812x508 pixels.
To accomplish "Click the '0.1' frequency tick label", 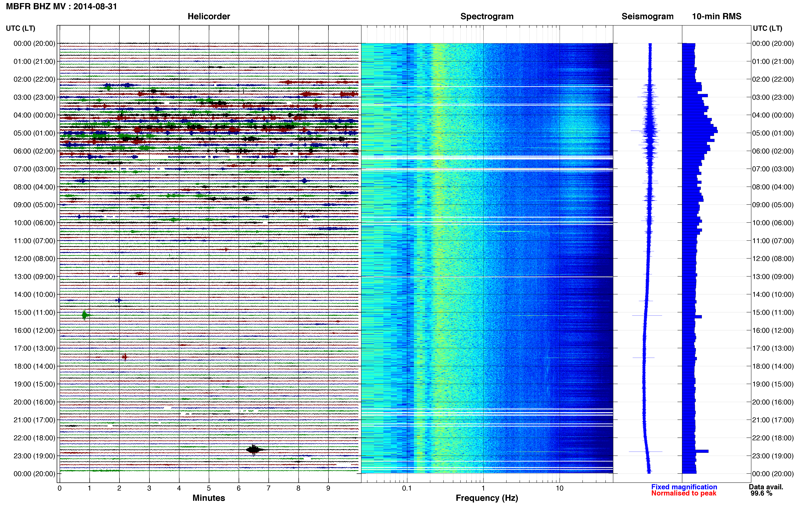I will point(407,488).
